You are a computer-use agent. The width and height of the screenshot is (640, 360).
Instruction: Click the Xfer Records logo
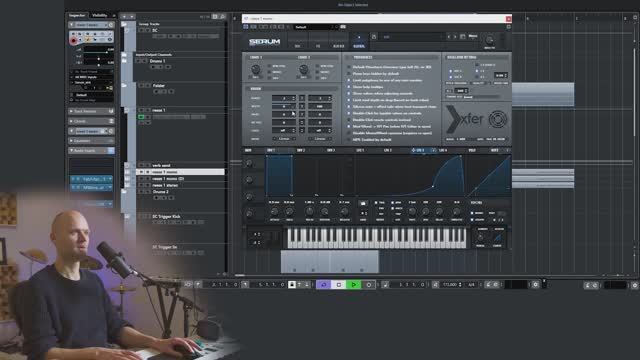476,119
